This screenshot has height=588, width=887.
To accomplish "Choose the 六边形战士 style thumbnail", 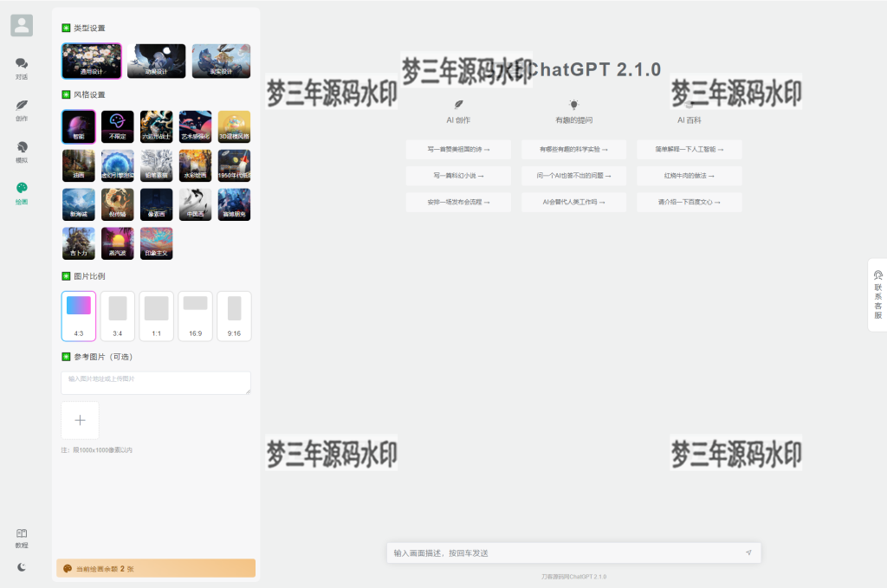I will pos(156,126).
